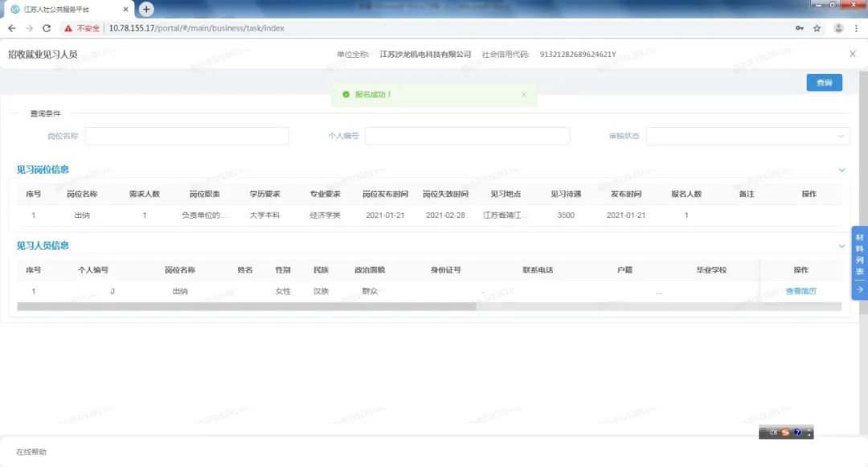Focus the 个人编号 text box
The height and width of the screenshot is (467, 868).
467,136
